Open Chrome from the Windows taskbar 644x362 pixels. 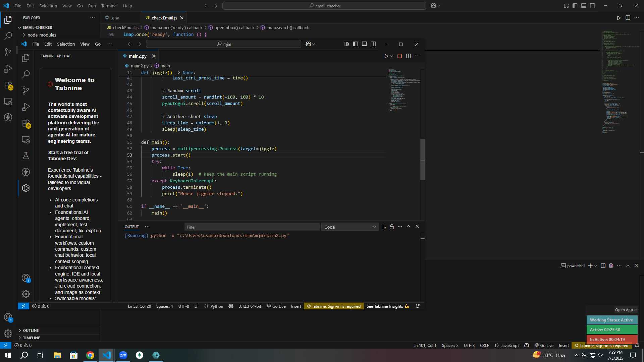click(x=90, y=355)
